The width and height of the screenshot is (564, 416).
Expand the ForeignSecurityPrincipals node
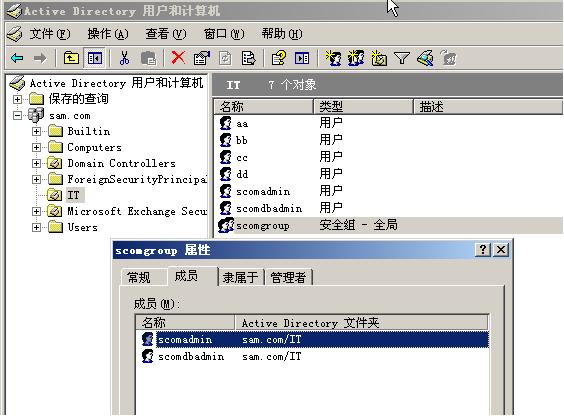pos(36,179)
